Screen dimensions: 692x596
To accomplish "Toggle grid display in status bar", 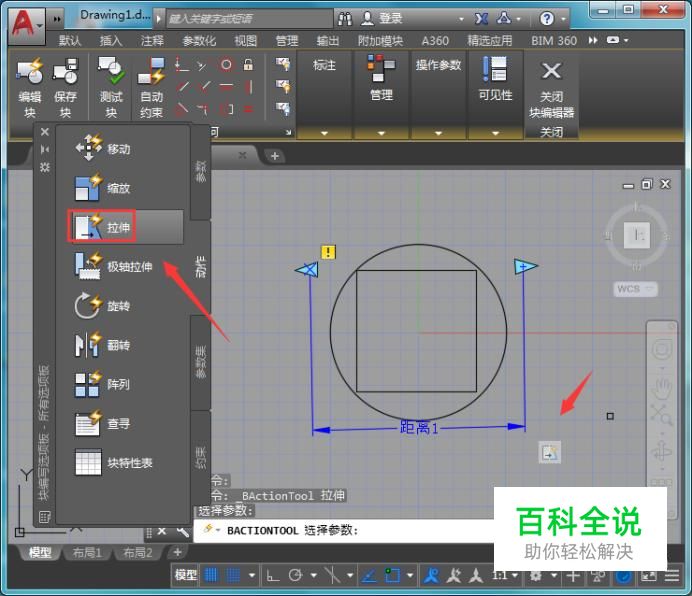I will click(211, 575).
